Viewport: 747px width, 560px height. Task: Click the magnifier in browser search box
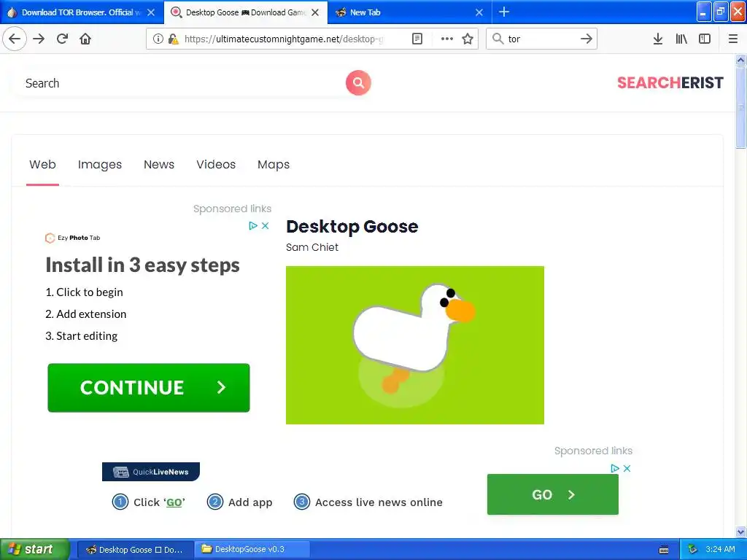pyautogui.click(x=498, y=39)
